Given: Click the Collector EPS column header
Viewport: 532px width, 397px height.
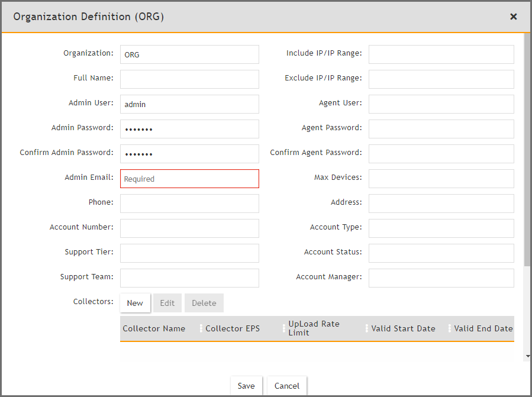Looking at the screenshot, I should [233, 329].
